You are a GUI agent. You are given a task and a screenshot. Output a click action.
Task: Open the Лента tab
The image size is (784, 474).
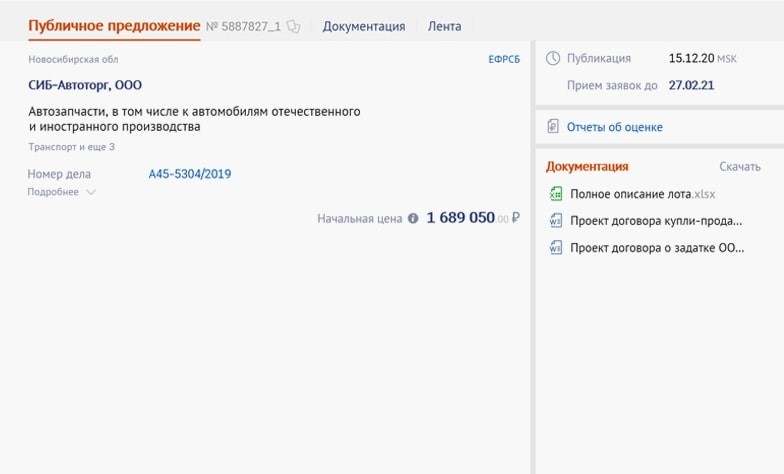coord(444,26)
